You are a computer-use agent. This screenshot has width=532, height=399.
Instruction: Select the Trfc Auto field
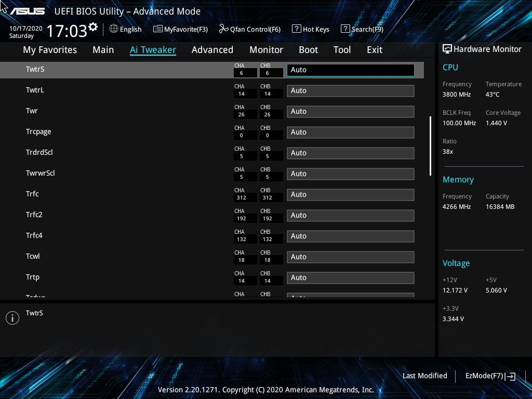point(351,195)
